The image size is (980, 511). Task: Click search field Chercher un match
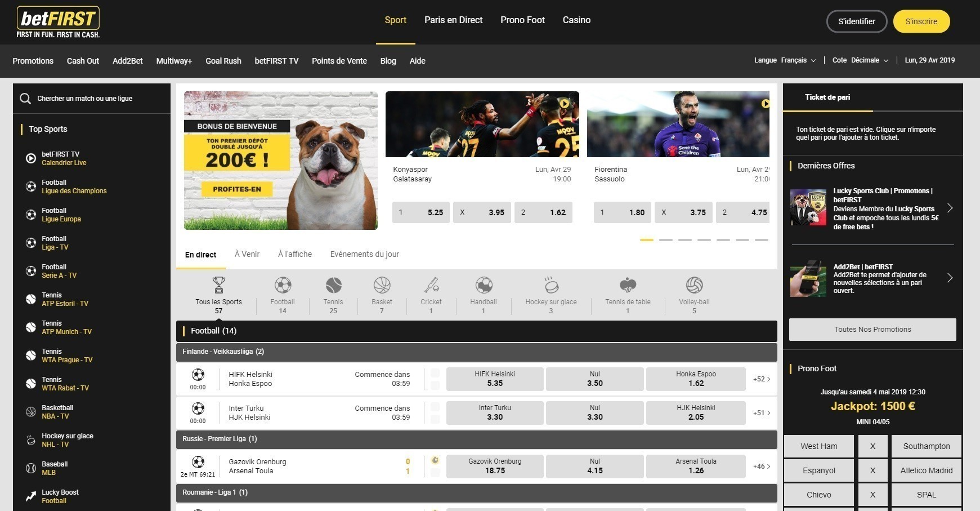92,99
